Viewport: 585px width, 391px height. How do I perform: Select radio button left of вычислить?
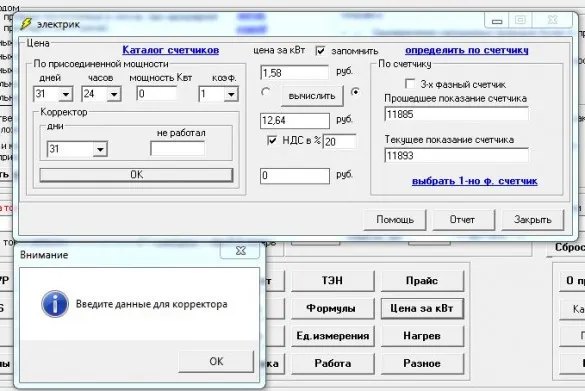pyautogui.click(x=266, y=91)
